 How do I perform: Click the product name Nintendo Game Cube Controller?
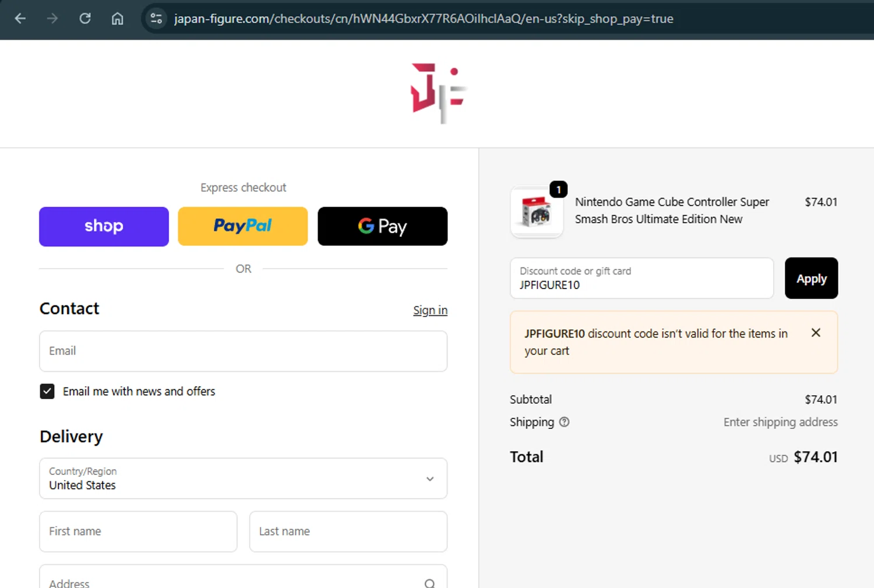[x=672, y=210]
